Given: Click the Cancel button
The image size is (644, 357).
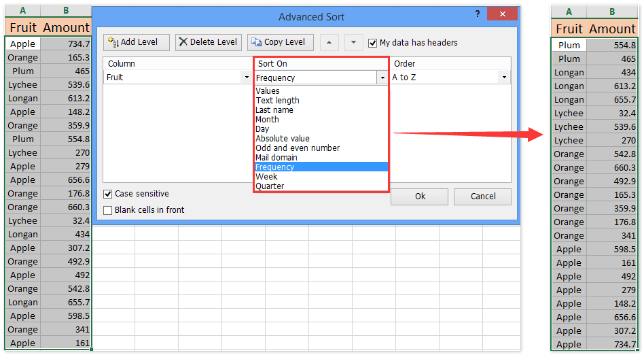Looking at the screenshot, I should point(483,197).
